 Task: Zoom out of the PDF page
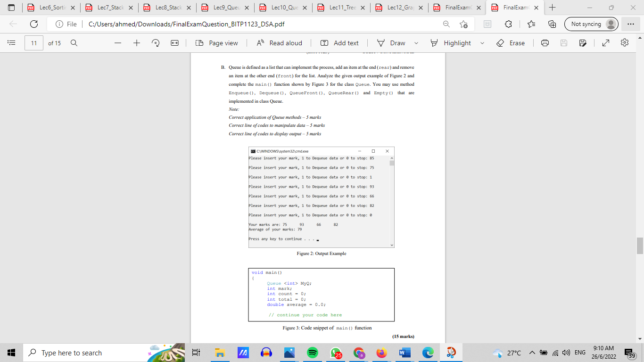(117, 42)
